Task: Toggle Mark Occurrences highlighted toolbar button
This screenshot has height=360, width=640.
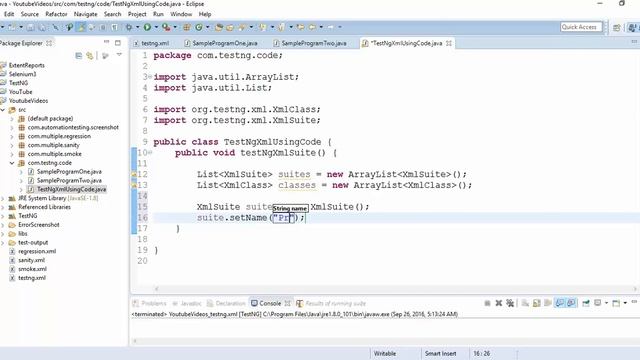Action: point(81,27)
